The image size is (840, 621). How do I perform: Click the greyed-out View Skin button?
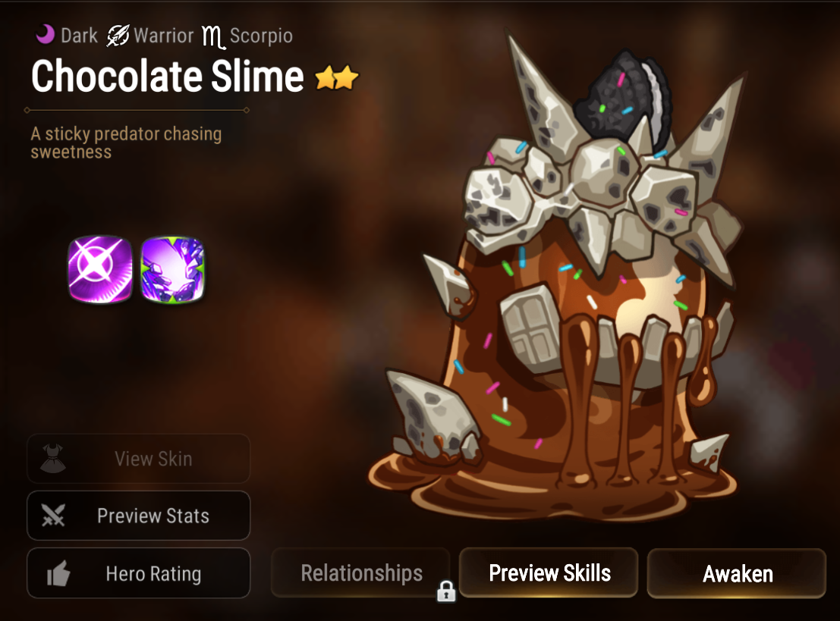[x=138, y=459]
